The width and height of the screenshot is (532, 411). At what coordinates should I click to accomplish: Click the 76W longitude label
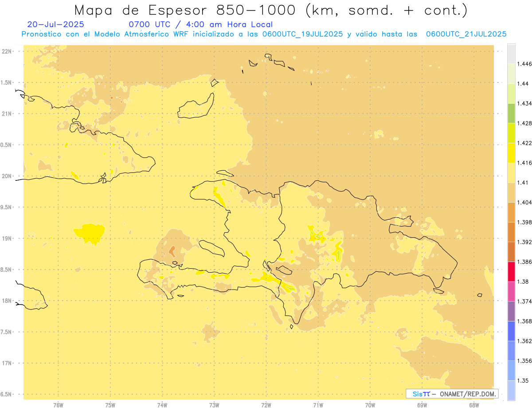(58, 405)
